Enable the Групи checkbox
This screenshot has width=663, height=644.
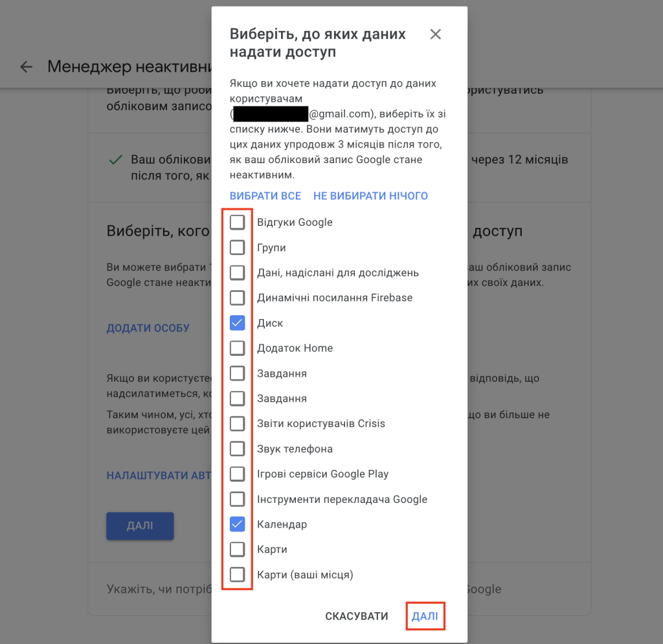tap(237, 247)
